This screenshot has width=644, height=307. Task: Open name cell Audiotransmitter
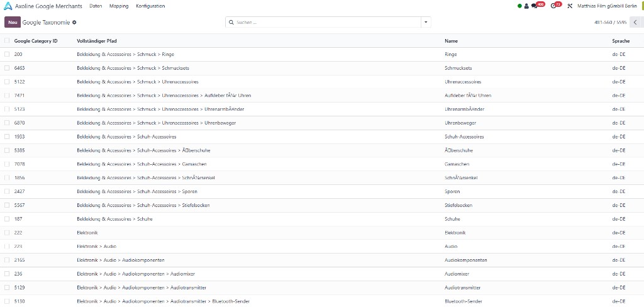coord(462,287)
